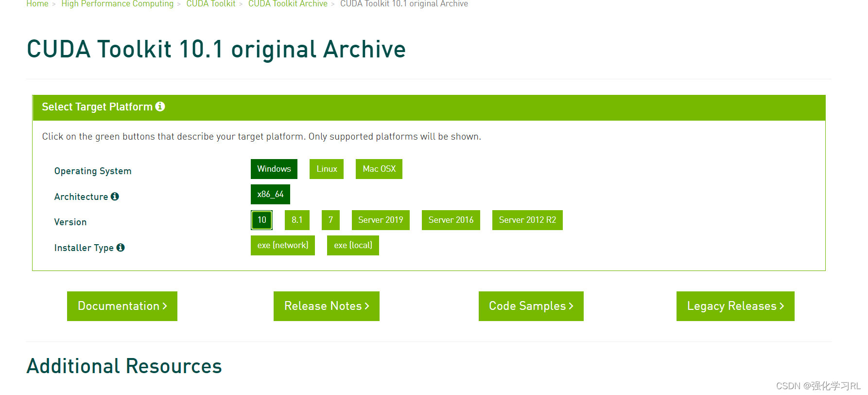The height and width of the screenshot is (395, 868).
Task: Select Windows version 7
Action: click(330, 220)
